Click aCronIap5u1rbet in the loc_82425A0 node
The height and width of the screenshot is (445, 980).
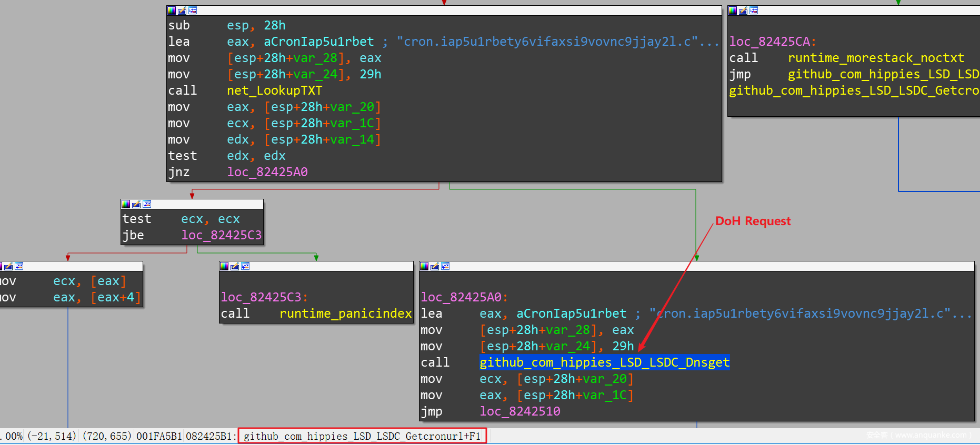572,313
